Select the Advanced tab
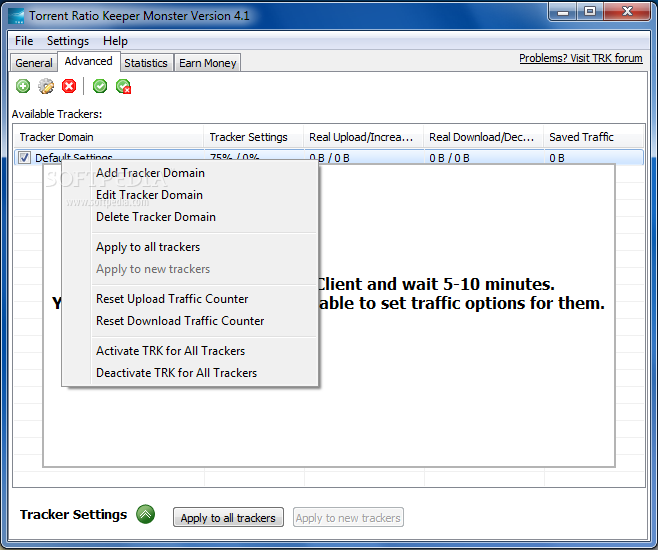This screenshot has height=550, width=658. tap(89, 61)
